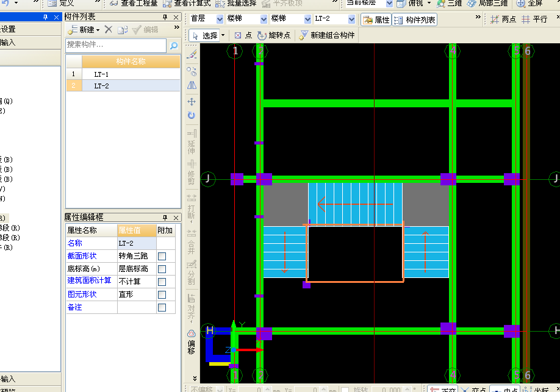Select the 旋转点 rotate point tool
Viewport: 560px width, 392px height.
click(x=274, y=35)
